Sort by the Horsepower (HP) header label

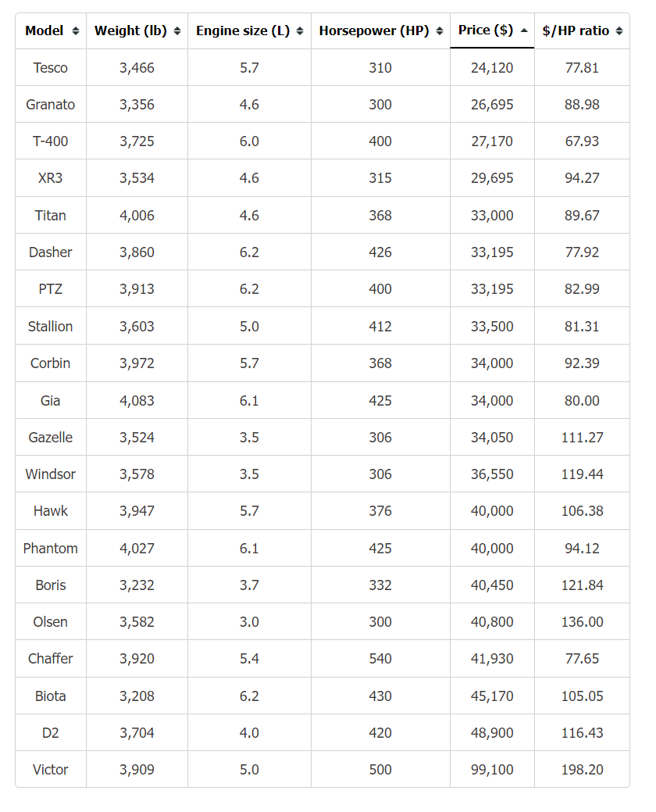pyautogui.click(x=373, y=30)
